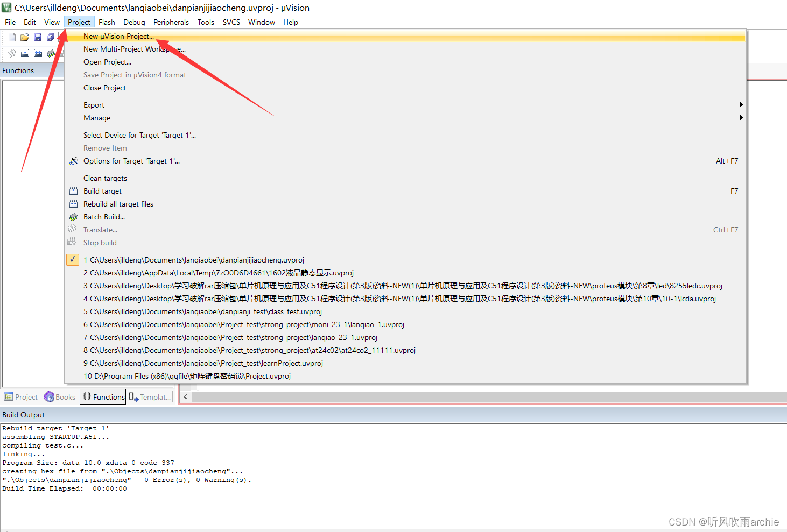This screenshot has height=532, width=787.
Task: Click the Translate icon in build toolbar
Action: 12,53
